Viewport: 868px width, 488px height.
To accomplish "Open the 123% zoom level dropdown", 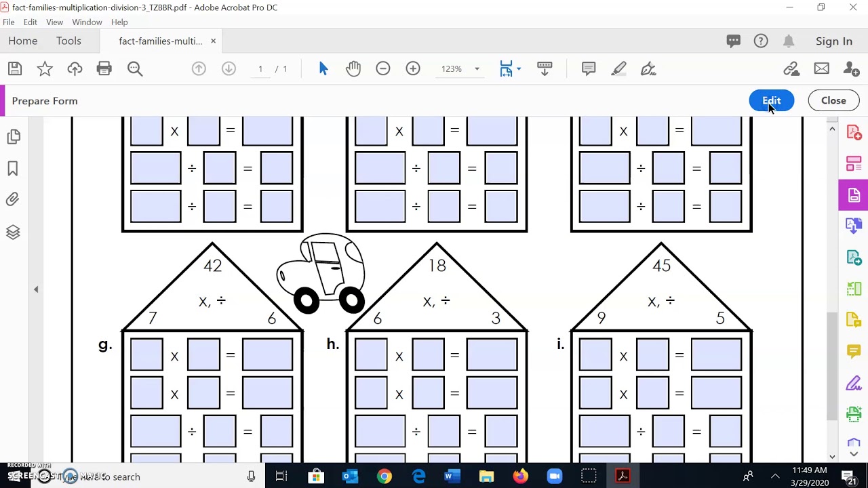I will tap(477, 69).
